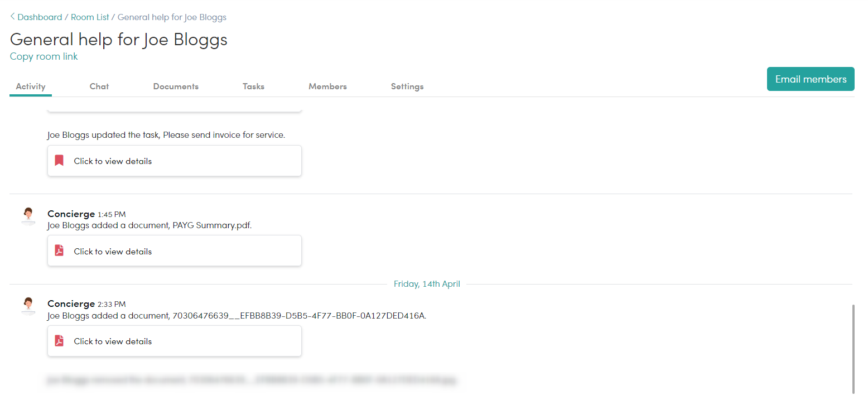Click PDF icon for PAYG Summary.pdf
Image resolution: width=868 pixels, height=419 pixels.
click(59, 251)
